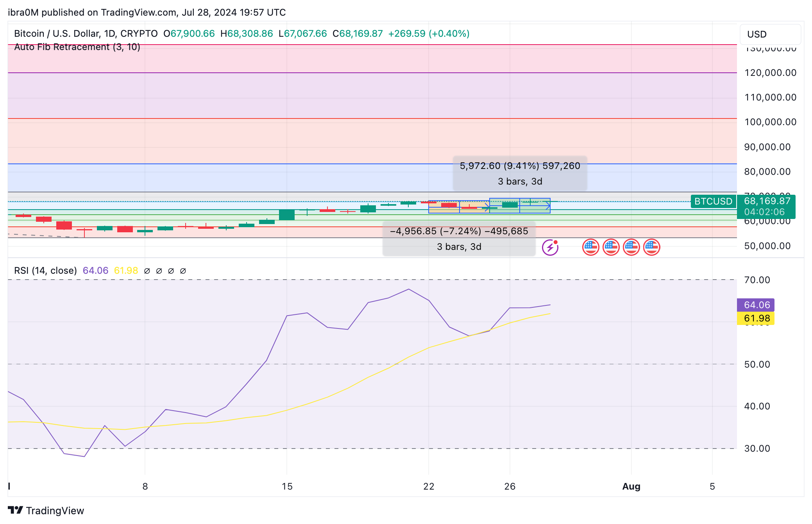
Task: Click the 15 date label on time axis
Action: pyautogui.click(x=287, y=486)
